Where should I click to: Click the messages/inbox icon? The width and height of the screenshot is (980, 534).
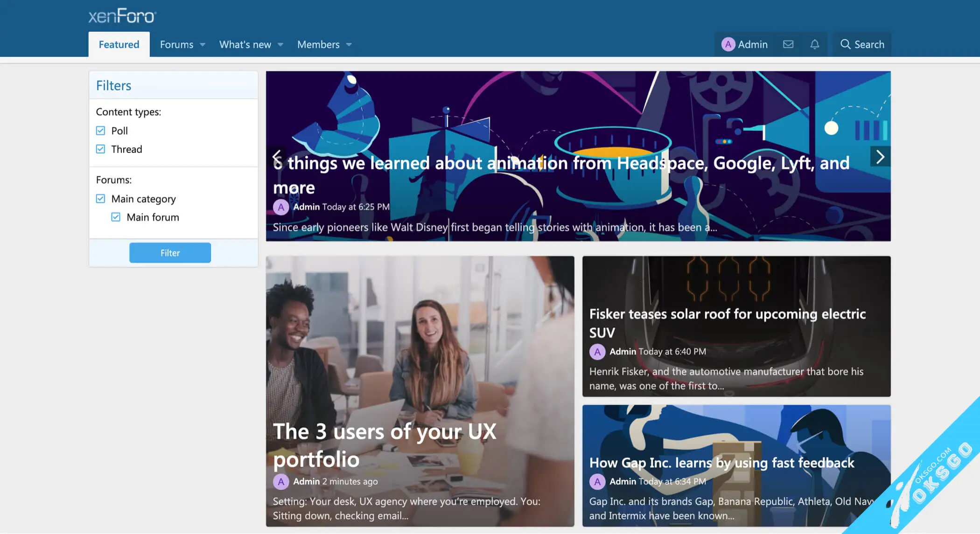(788, 43)
